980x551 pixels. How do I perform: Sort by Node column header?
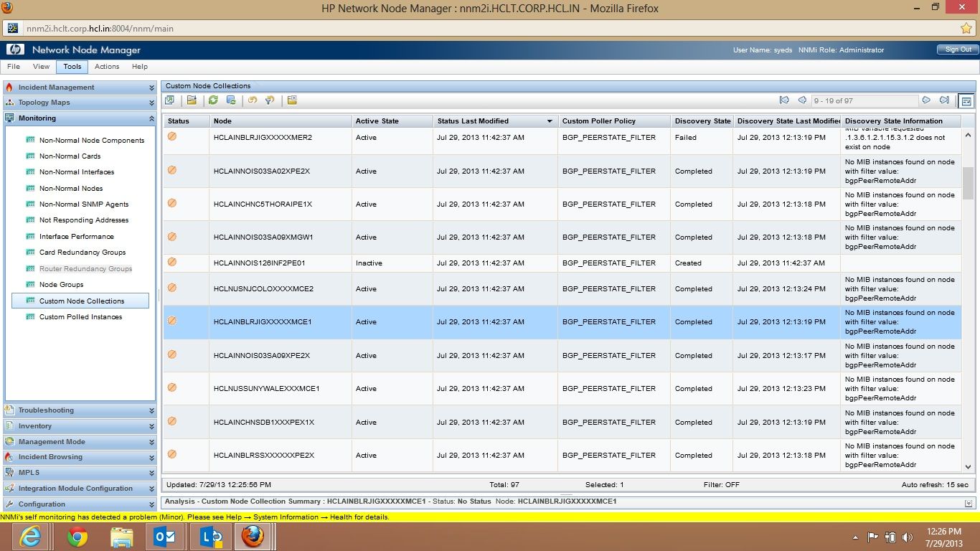click(x=281, y=121)
